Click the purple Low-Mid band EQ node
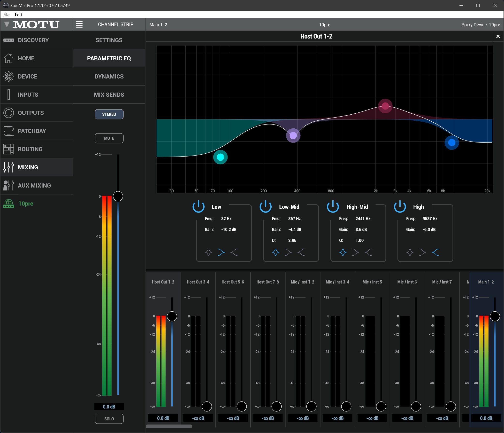This screenshot has width=504, height=433. (293, 135)
